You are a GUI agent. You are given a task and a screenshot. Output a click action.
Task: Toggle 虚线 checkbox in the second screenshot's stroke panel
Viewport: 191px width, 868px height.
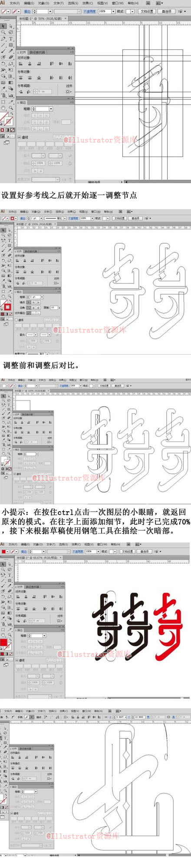pyautogui.click(x=16, y=320)
